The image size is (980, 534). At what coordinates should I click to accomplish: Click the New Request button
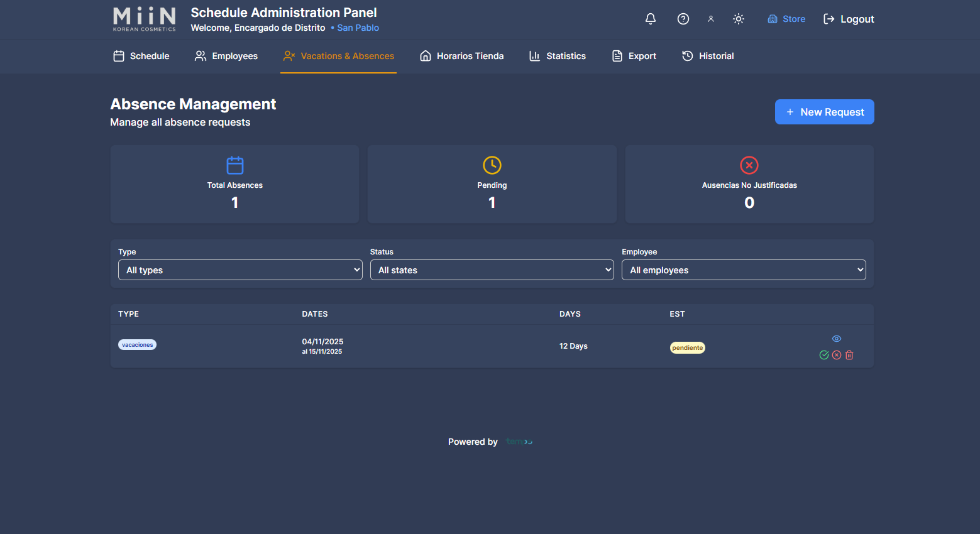click(824, 112)
